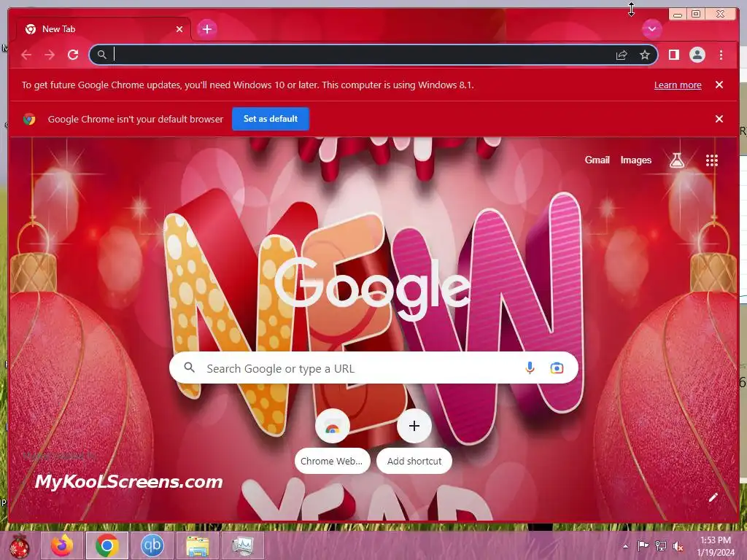Click the Chrome taskbar icon
The image size is (747, 560).
(107, 545)
